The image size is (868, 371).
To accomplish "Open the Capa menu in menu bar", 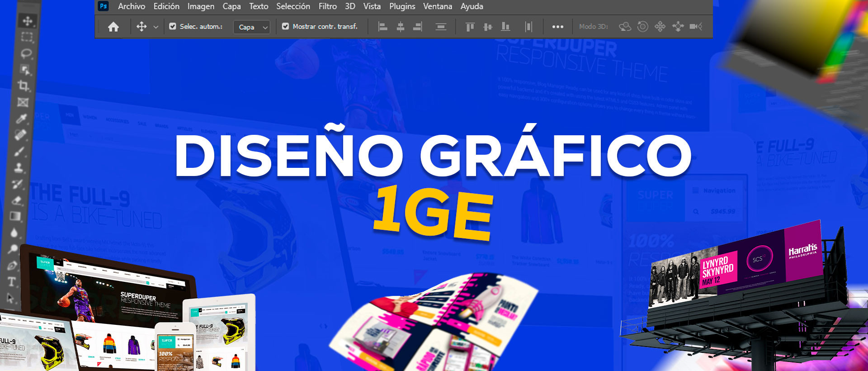I will (x=231, y=6).
